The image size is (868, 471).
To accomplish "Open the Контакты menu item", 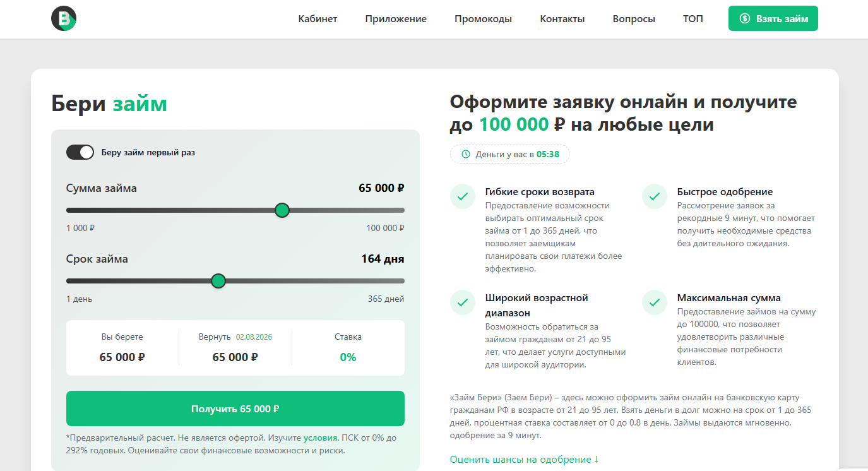I will coord(562,19).
